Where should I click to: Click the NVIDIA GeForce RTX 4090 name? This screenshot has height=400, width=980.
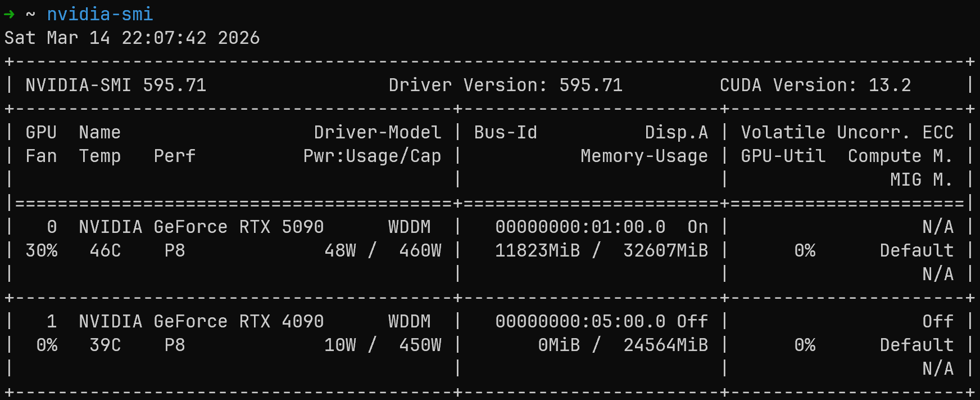201,321
